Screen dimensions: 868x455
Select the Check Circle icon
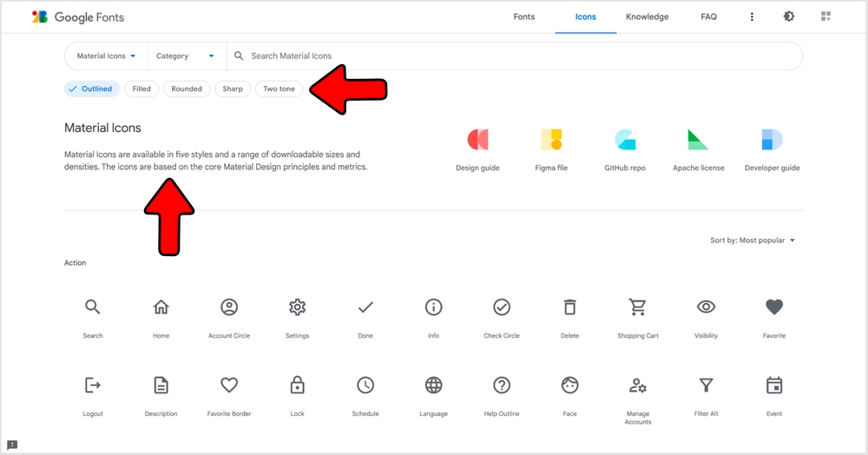tap(502, 307)
